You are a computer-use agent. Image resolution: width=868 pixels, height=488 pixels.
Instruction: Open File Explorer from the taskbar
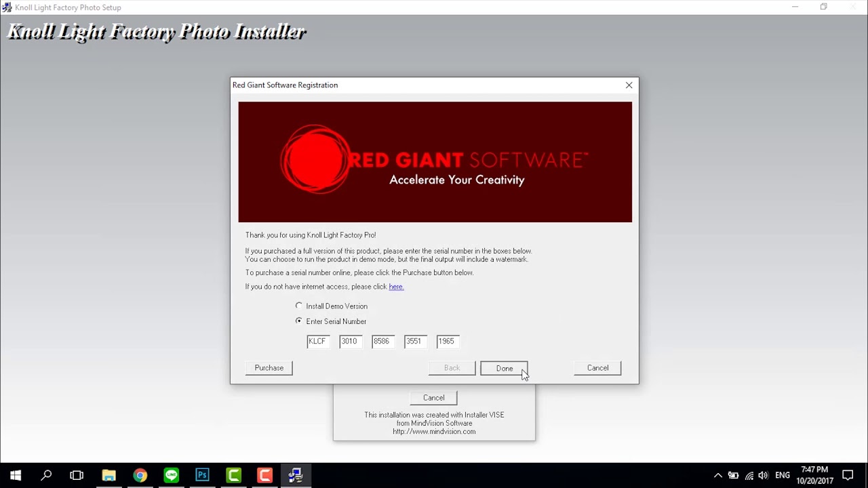pos(108,475)
